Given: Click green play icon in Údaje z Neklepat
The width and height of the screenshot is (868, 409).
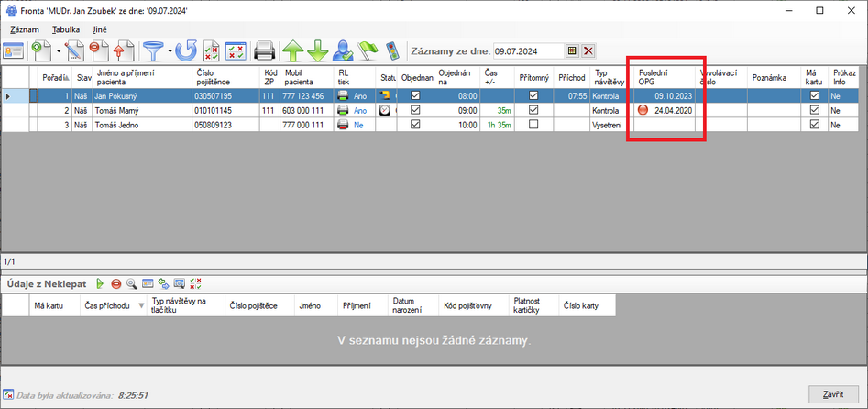Looking at the screenshot, I should (x=100, y=283).
